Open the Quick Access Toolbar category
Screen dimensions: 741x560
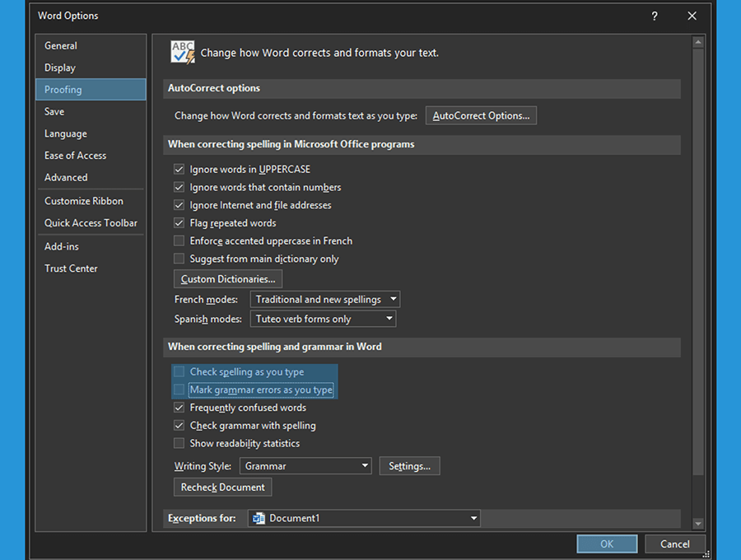pos(91,223)
